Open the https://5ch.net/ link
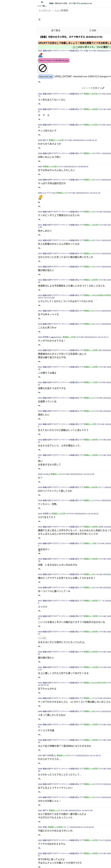 pyautogui.click(x=46, y=77)
